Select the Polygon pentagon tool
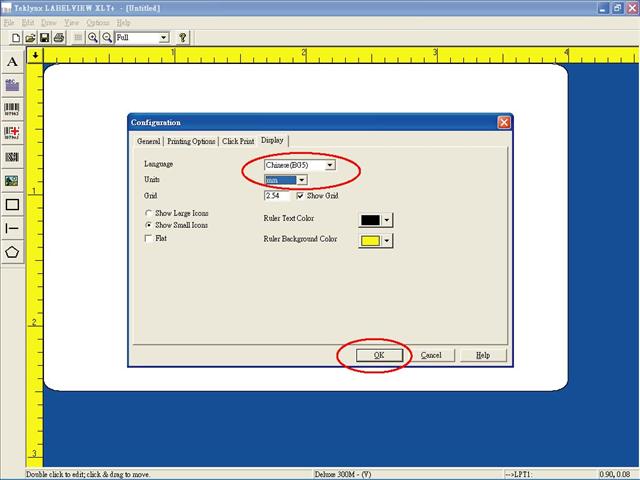This screenshot has height=480, width=640. pos(12,252)
